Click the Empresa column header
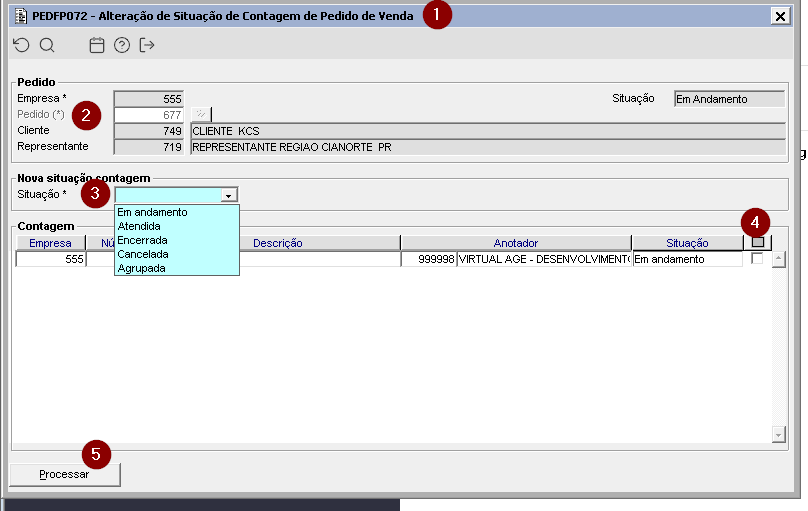Screen dimensions: 808x511 [50, 243]
